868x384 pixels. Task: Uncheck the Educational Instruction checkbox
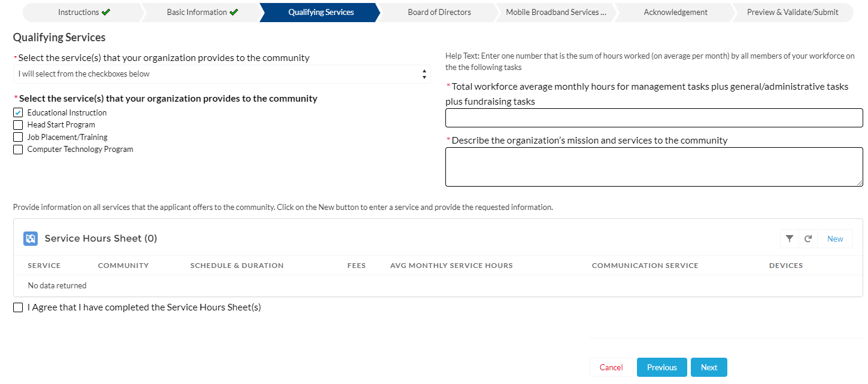pyautogui.click(x=17, y=112)
